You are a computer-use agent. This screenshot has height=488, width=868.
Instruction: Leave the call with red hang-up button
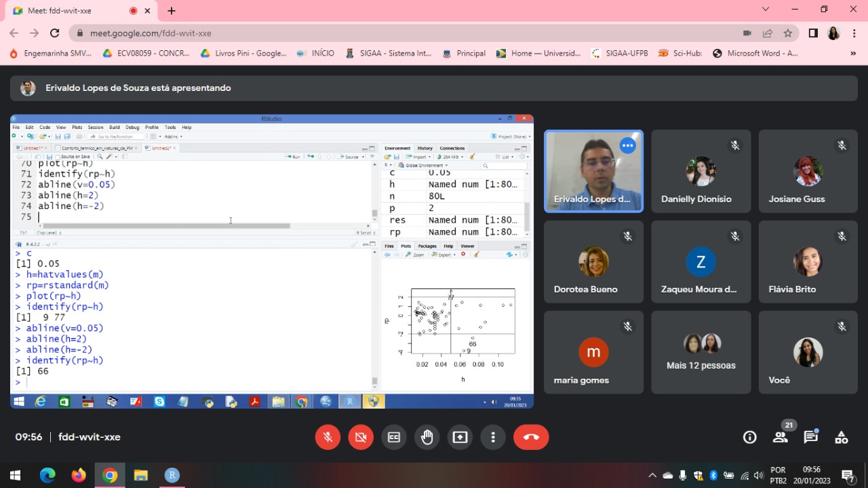point(531,437)
